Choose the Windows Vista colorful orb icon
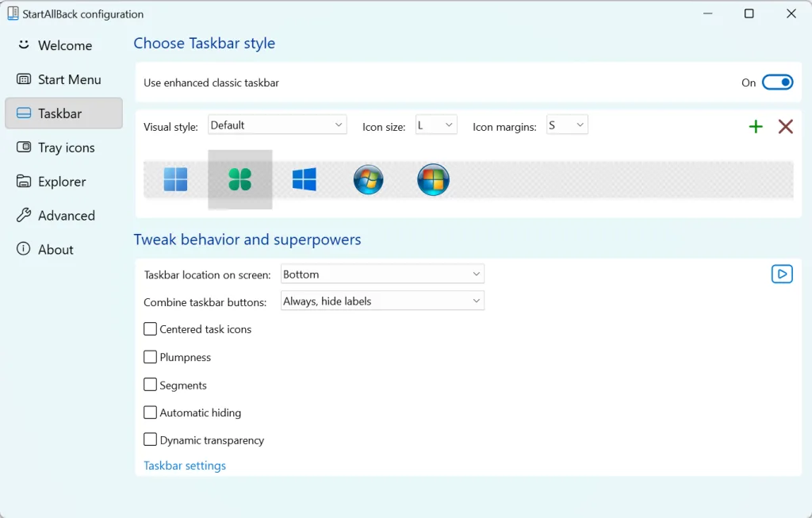The height and width of the screenshot is (518, 812). point(433,180)
